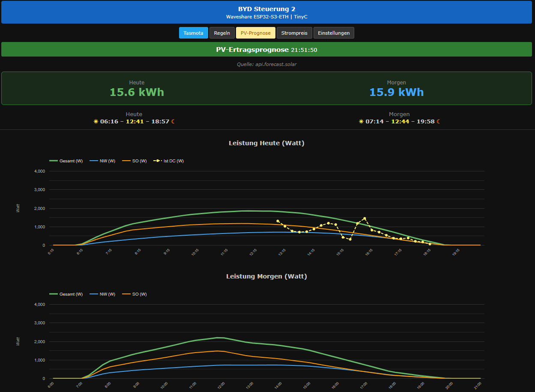Image resolution: width=535 pixels, height=392 pixels.
Task: Open the Tasmota page button
Action: click(193, 33)
